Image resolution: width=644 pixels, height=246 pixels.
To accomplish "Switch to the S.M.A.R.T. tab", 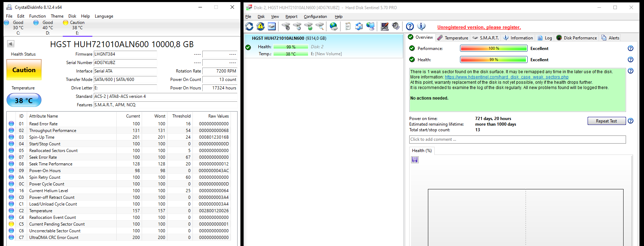I will [x=486, y=38].
